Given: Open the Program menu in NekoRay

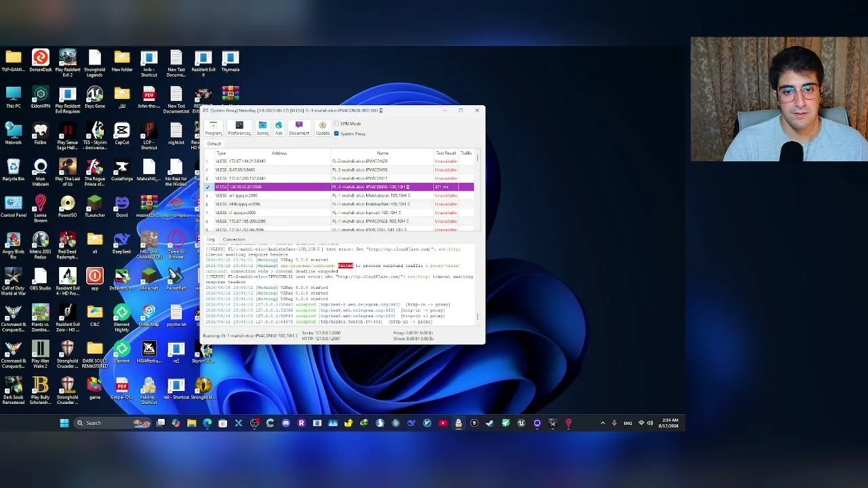Looking at the screenshot, I should click(213, 128).
